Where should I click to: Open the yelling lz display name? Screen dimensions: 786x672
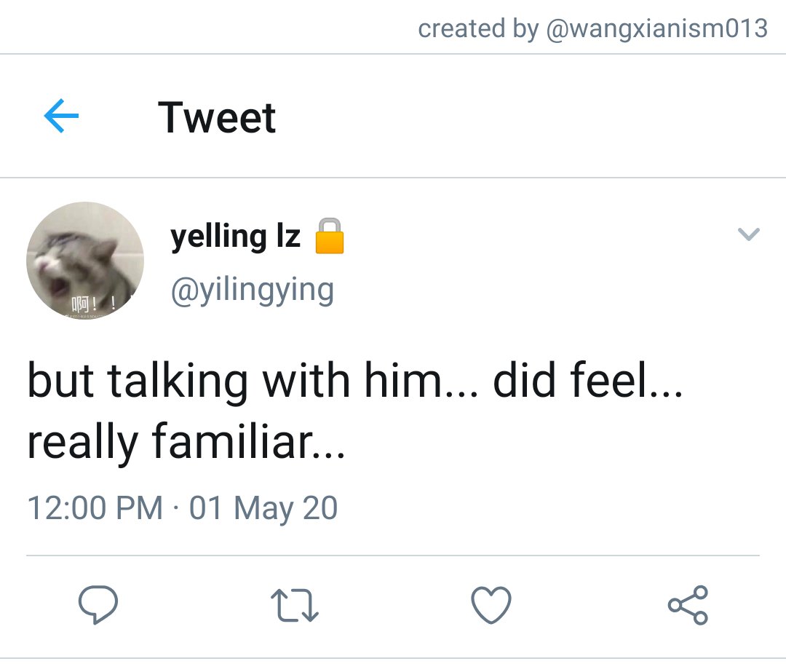[x=235, y=236]
